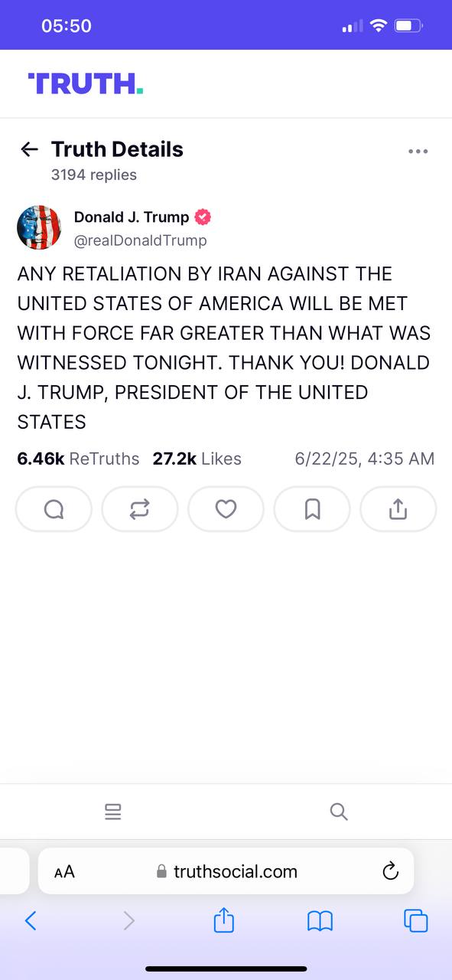The image size is (452, 980).
Task: Tap the TRUTH logo at top
Action: tap(86, 83)
